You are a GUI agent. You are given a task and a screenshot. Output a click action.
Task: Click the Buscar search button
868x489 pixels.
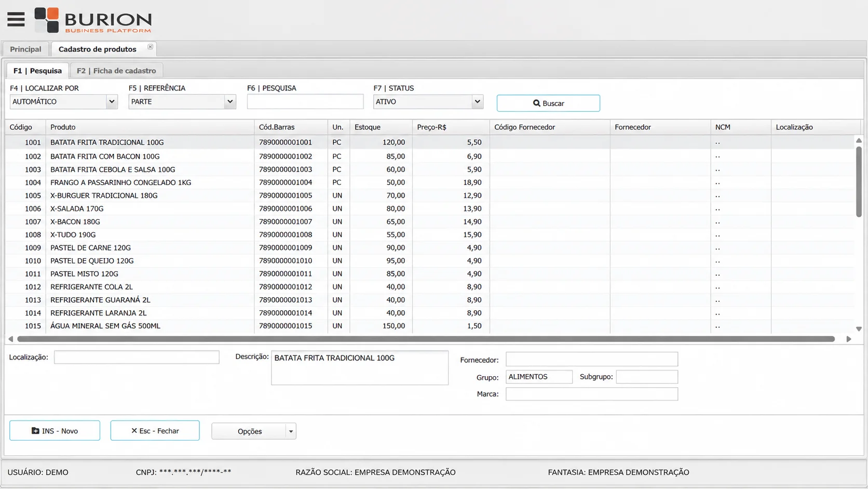(x=548, y=103)
